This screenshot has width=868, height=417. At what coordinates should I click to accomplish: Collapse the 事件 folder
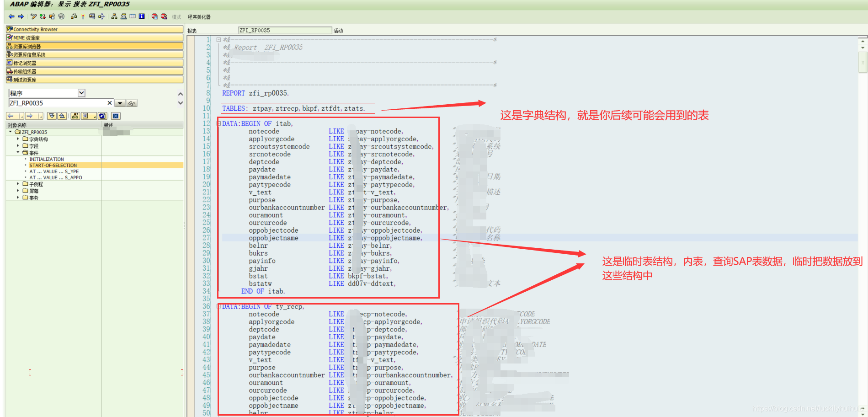coord(18,152)
